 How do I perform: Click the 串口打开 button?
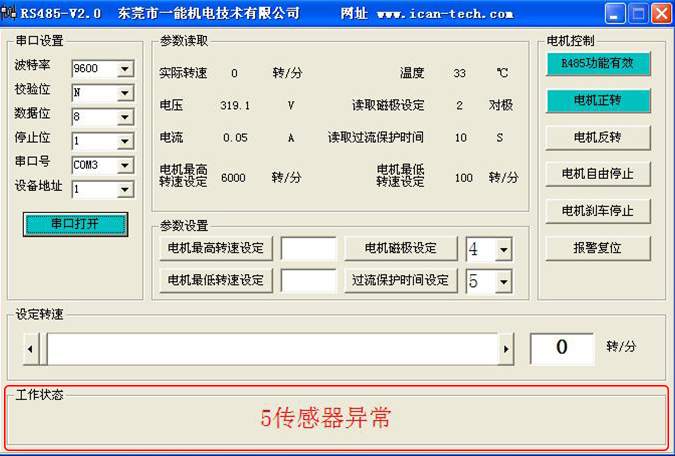[75, 224]
